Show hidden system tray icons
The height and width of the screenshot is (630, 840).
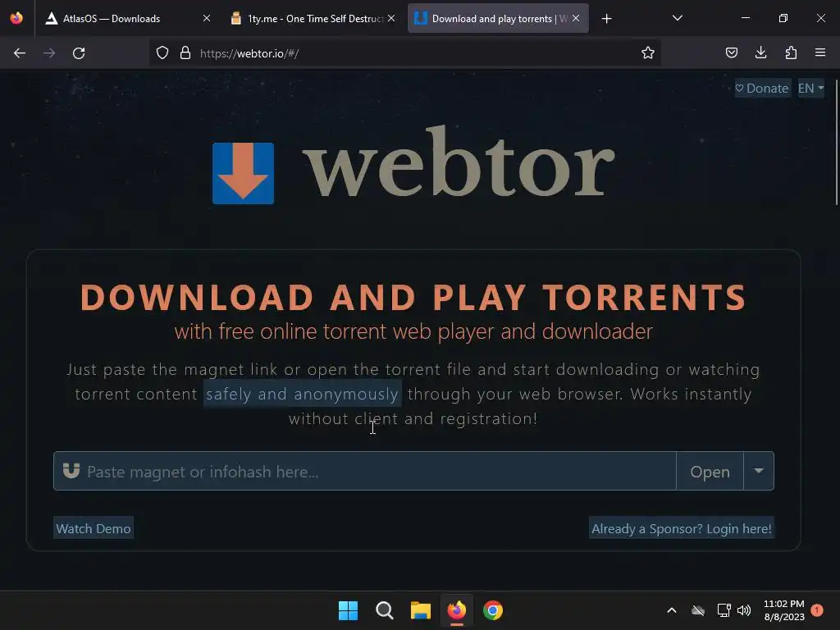click(671, 610)
